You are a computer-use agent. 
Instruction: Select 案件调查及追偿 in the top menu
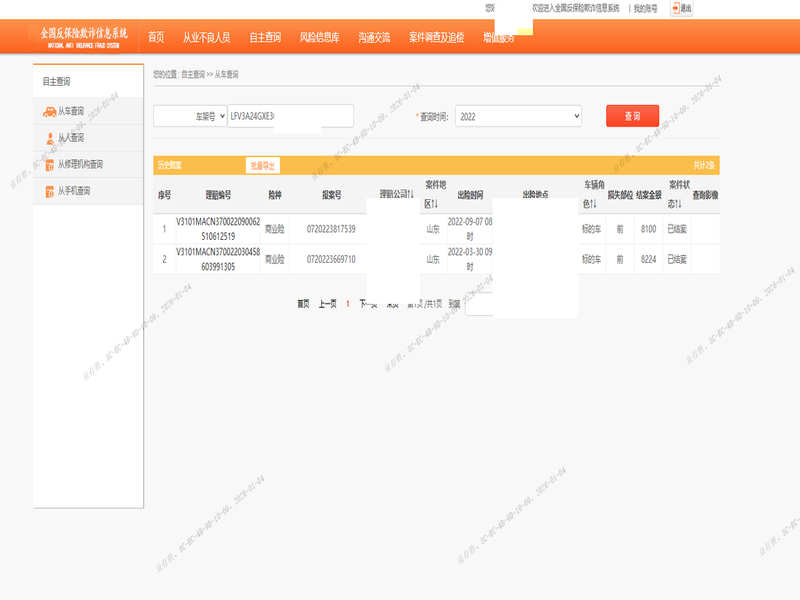pyautogui.click(x=437, y=37)
